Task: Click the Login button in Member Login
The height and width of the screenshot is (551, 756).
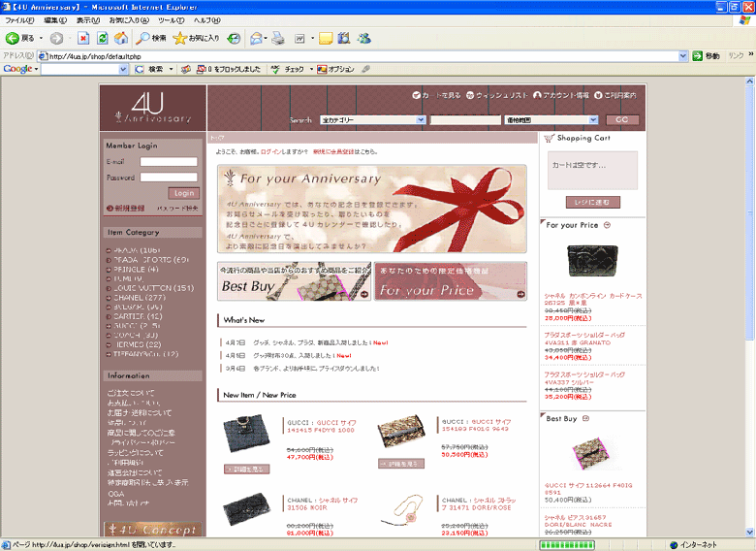Action: pyautogui.click(x=184, y=193)
